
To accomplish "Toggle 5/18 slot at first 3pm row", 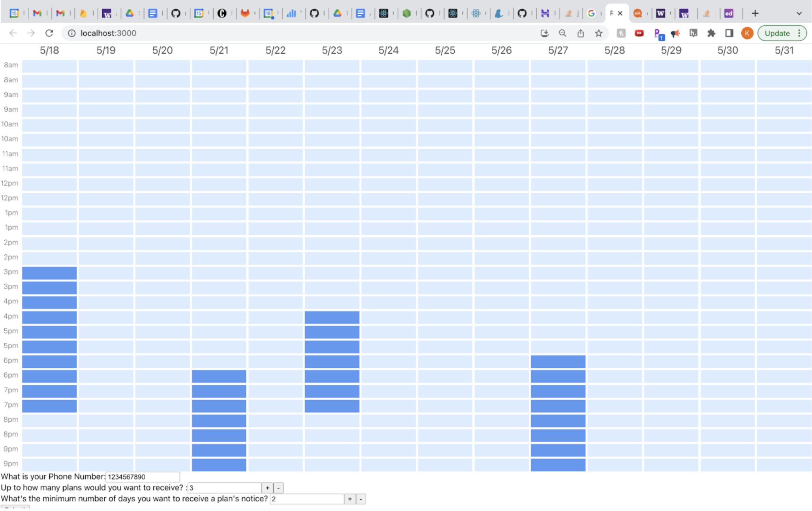I will click(x=49, y=273).
